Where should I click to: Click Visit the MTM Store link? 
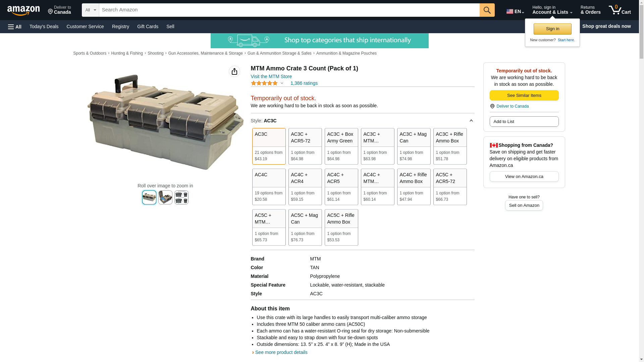[271, 76]
